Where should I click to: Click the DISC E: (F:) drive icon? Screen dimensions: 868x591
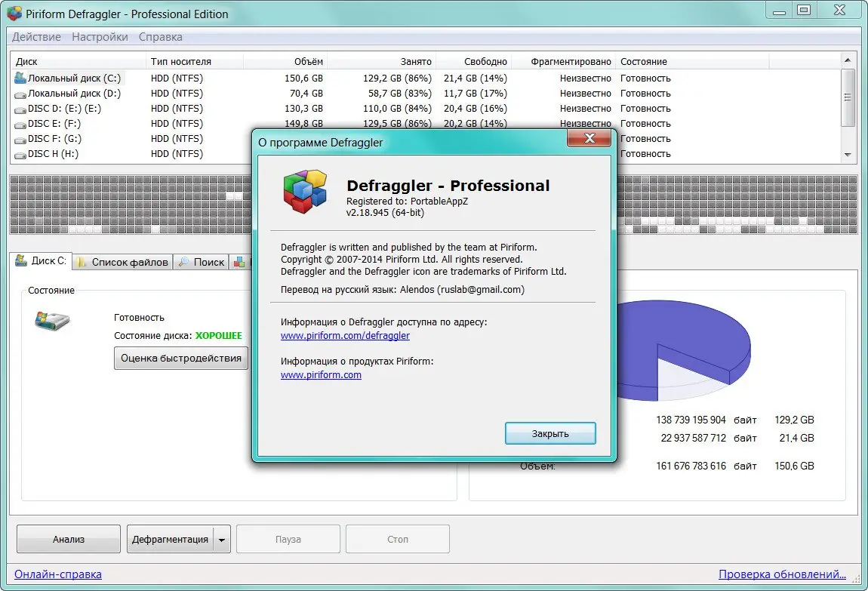pyautogui.click(x=20, y=125)
